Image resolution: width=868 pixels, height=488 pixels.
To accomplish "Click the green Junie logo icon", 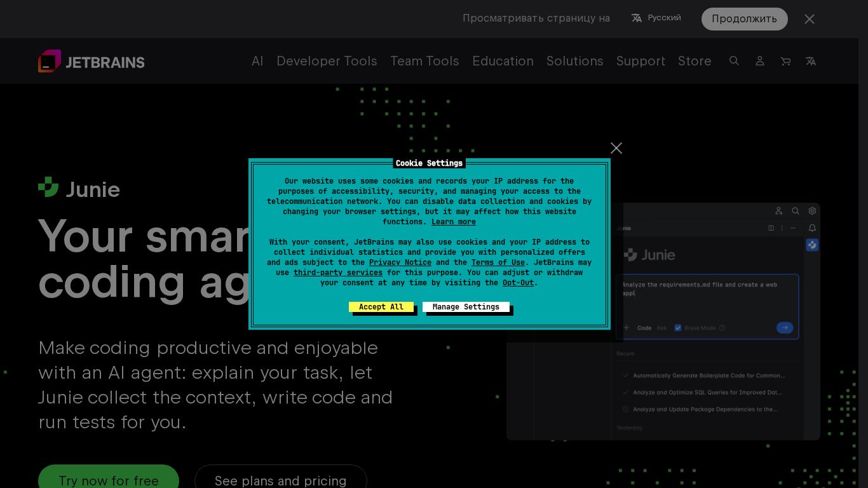I will pyautogui.click(x=48, y=187).
